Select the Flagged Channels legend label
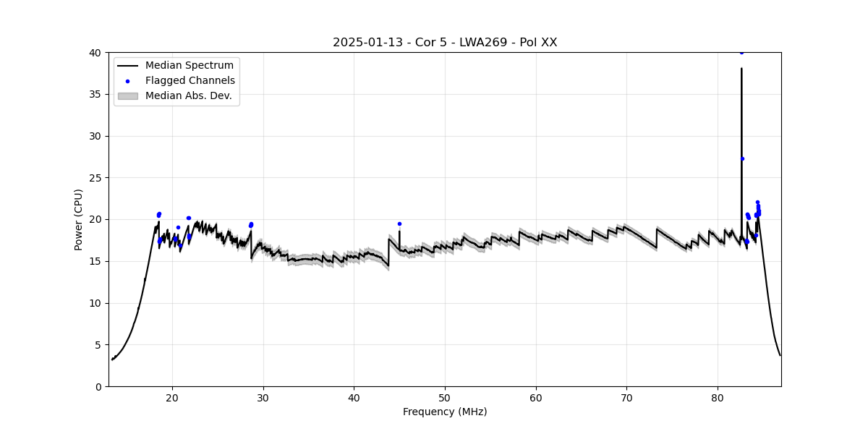The width and height of the screenshot is (868, 434). [x=190, y=81]
